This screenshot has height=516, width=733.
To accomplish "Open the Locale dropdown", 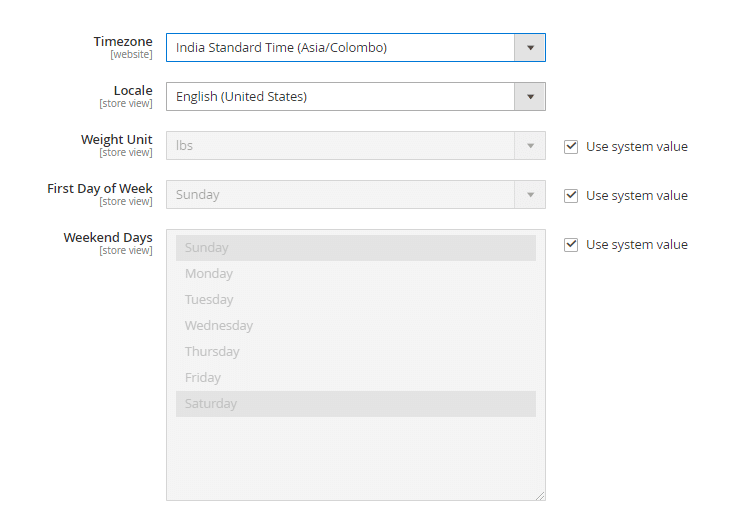I will pyautogui.click(x=356, y=96).
